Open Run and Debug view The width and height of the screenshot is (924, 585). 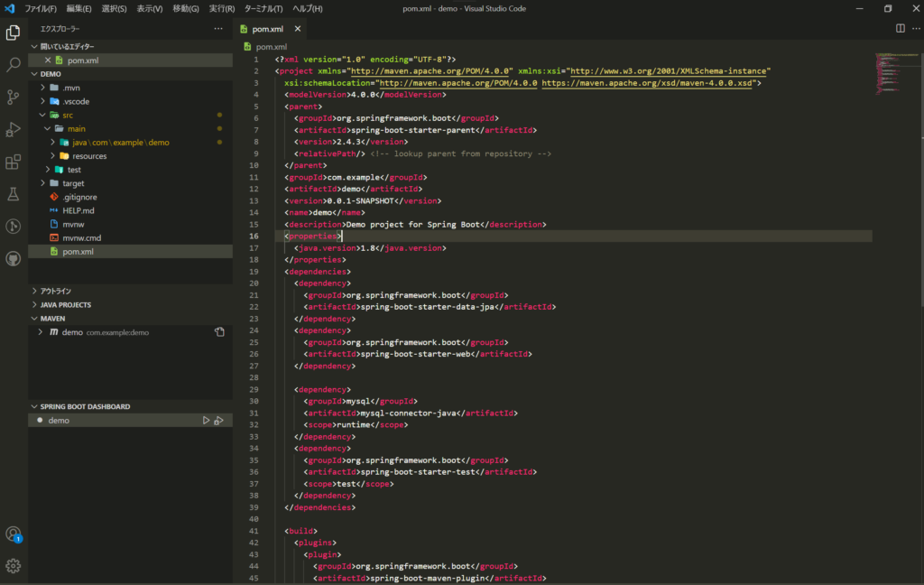(x=13, y=129)
